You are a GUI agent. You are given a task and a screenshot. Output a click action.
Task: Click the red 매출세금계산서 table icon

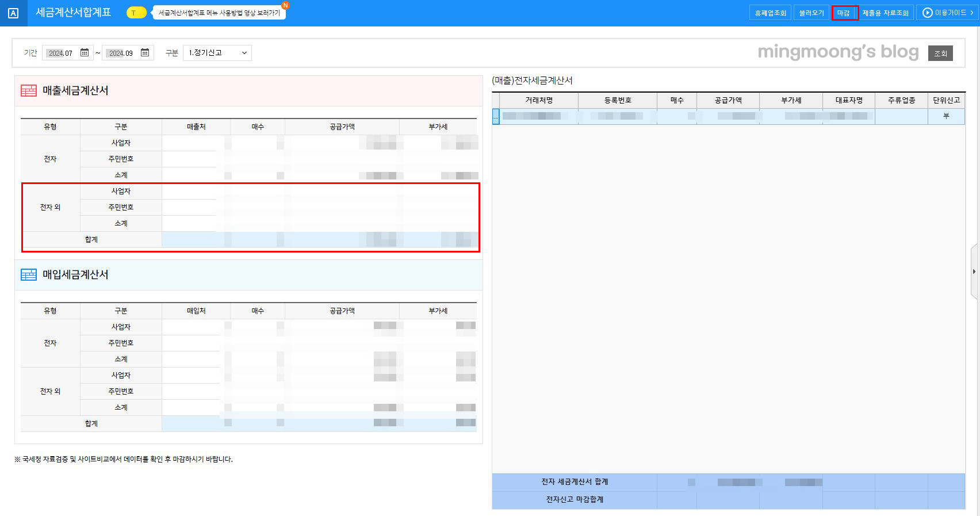click(29, 91)
